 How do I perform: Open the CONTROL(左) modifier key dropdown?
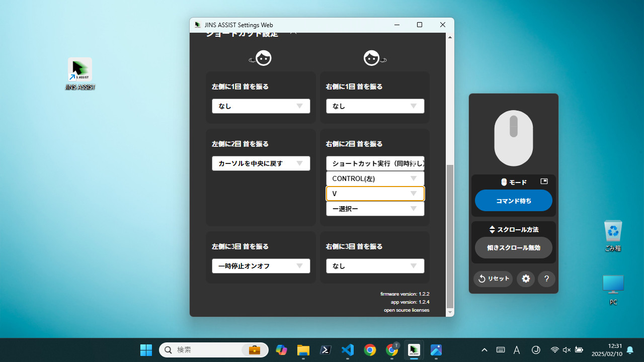[375, 178]
